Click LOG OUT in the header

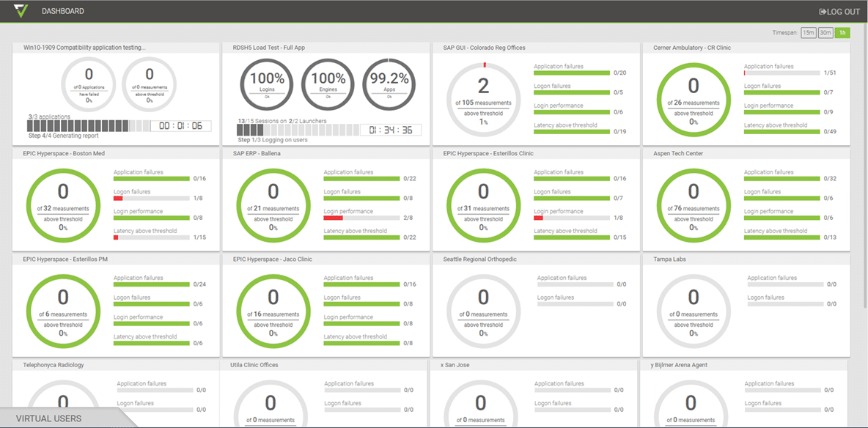(x=839, y=11)
